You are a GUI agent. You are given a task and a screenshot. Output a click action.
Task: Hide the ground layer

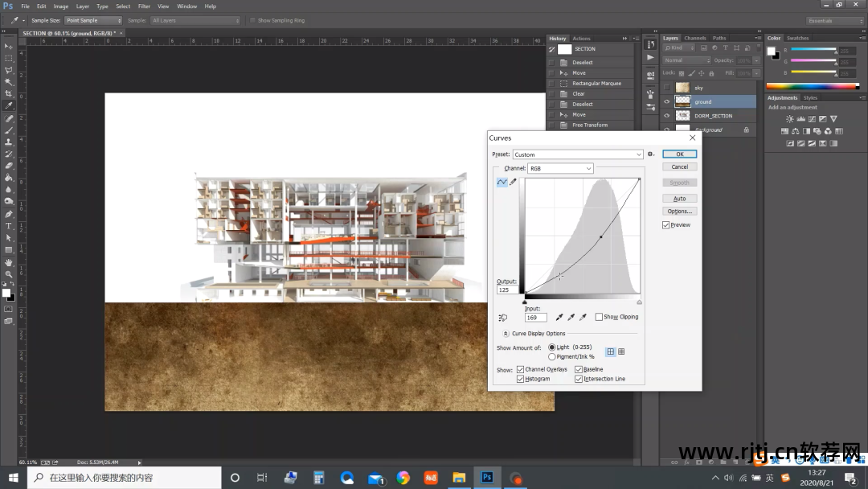[666, 102]
